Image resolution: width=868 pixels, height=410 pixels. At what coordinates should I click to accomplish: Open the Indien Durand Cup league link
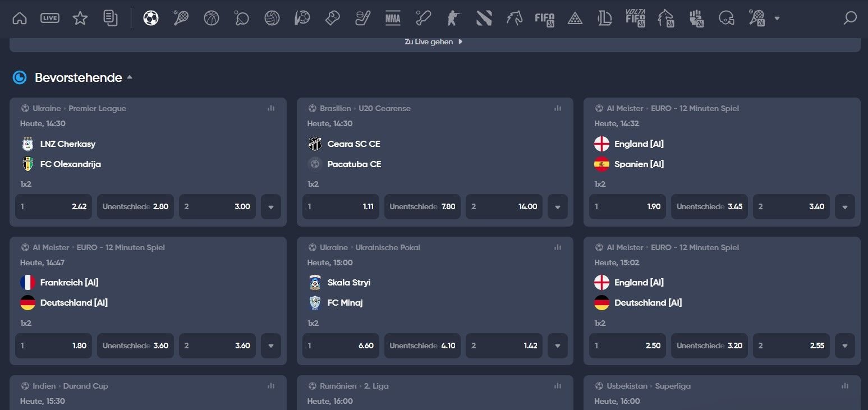pyautogui.click(x=70, y=386)
